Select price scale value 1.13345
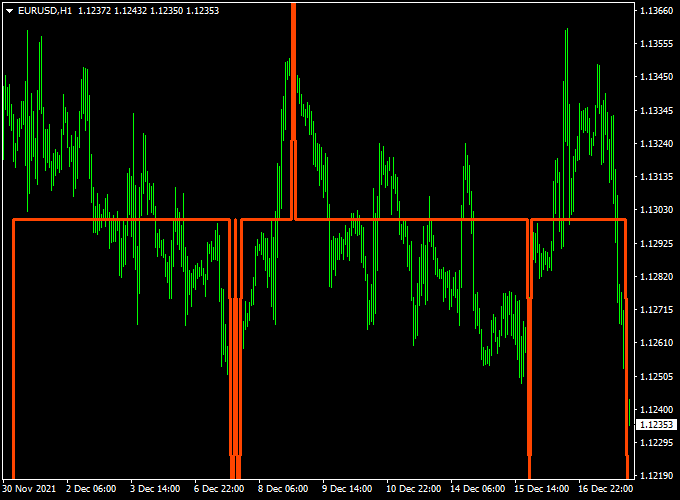 [x=656, y=111]
